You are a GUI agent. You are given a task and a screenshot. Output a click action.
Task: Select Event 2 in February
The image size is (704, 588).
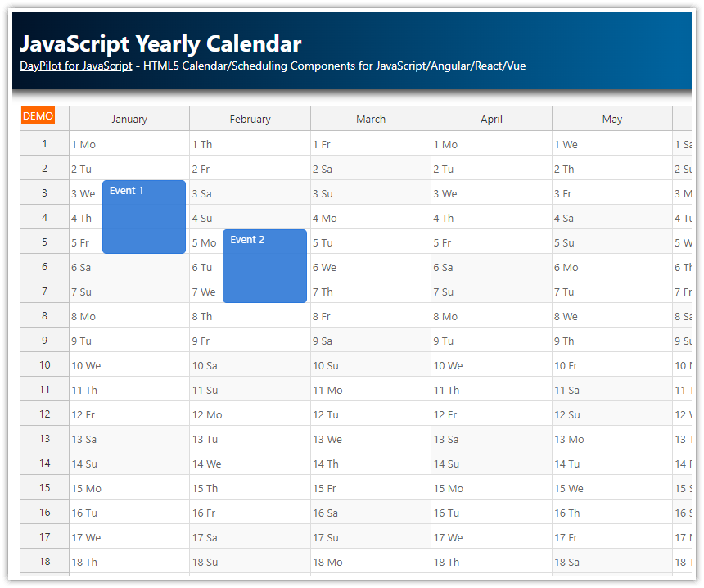(x=264, y=265)
